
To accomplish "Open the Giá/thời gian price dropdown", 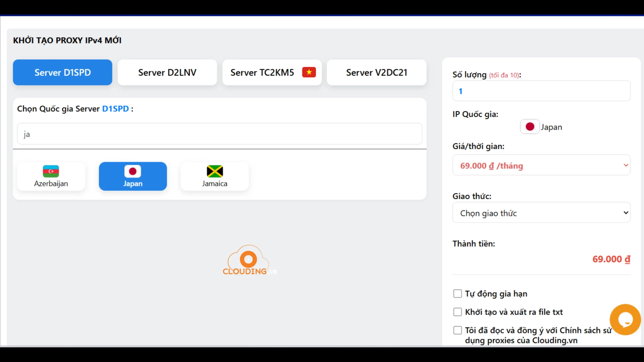I will (x=541, y=165).
